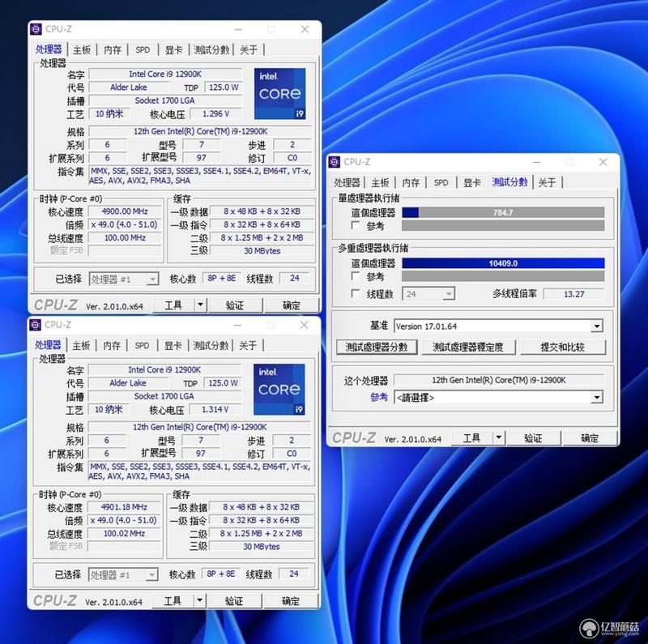Start the 测试处理器稳定度 stress test
Screen dimensions: 648x644
(468, 348)
